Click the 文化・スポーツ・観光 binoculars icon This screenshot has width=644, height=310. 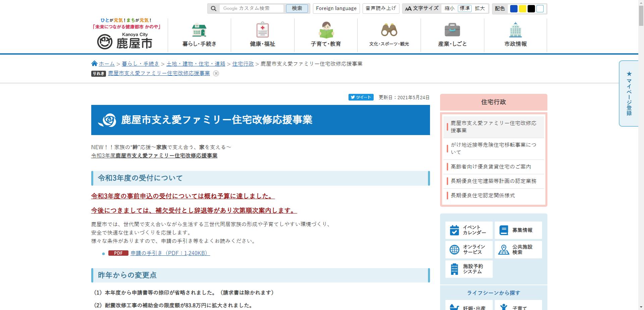pos(389,30)
